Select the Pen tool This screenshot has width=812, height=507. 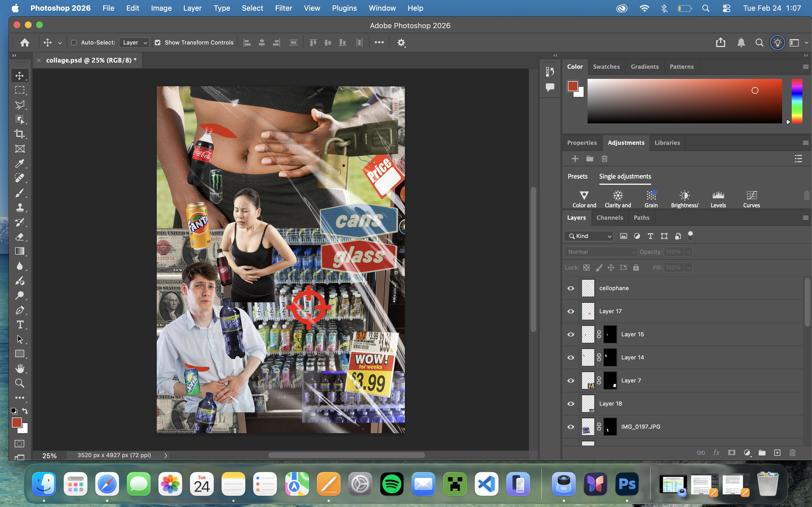(19, 310)
